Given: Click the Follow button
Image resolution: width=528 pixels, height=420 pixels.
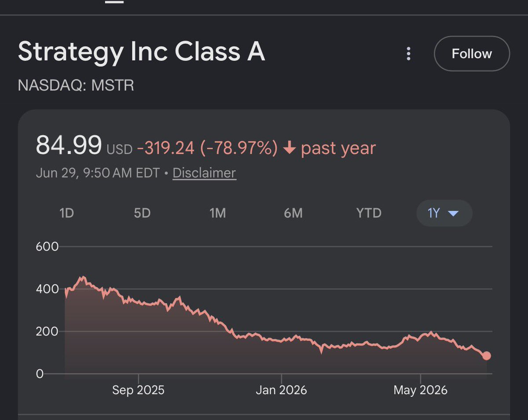Looking at the screenshot, I should (x=472, y=54).
